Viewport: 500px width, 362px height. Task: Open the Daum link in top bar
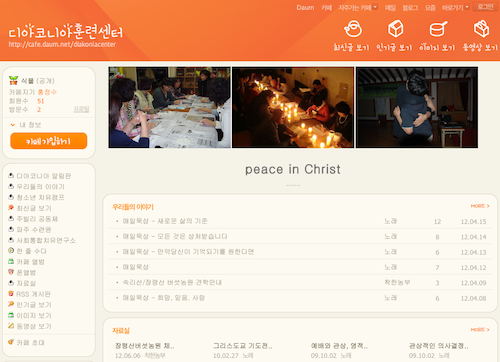coord(305,7)
